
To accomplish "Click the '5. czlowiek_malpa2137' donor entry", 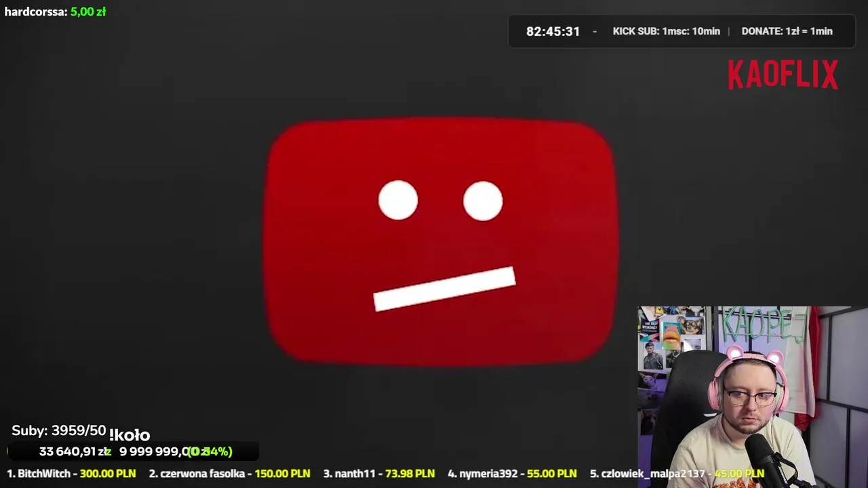I will (x=677, y=474).
